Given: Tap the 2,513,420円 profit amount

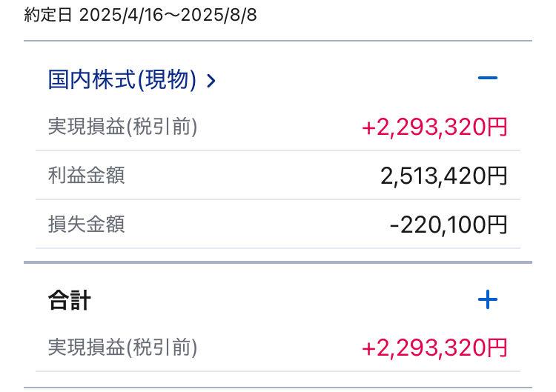Looking at the screenshot, I should pyautogui.click(x=444, y=176).
